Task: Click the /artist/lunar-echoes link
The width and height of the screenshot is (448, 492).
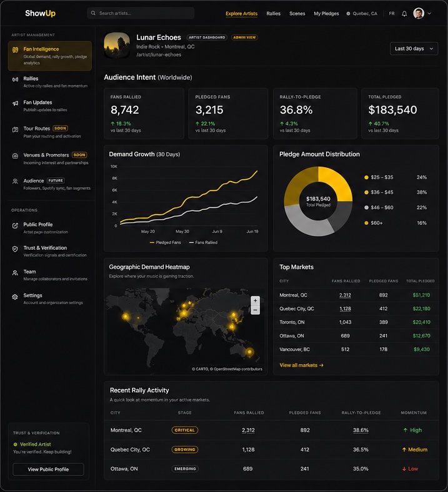Action: [x=159, y=54]
